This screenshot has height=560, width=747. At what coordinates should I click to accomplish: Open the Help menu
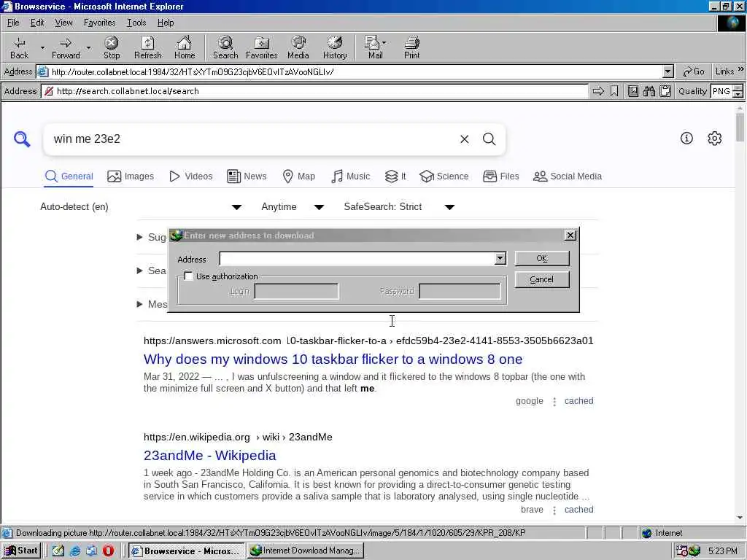coord(166,23)
